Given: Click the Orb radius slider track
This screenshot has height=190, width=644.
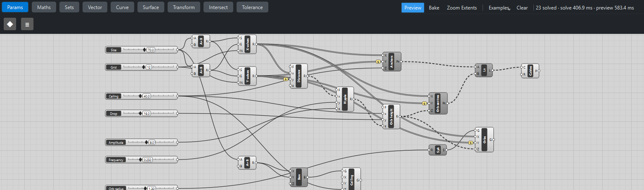Looking at the screenshot, I should [x=150, y=188].
